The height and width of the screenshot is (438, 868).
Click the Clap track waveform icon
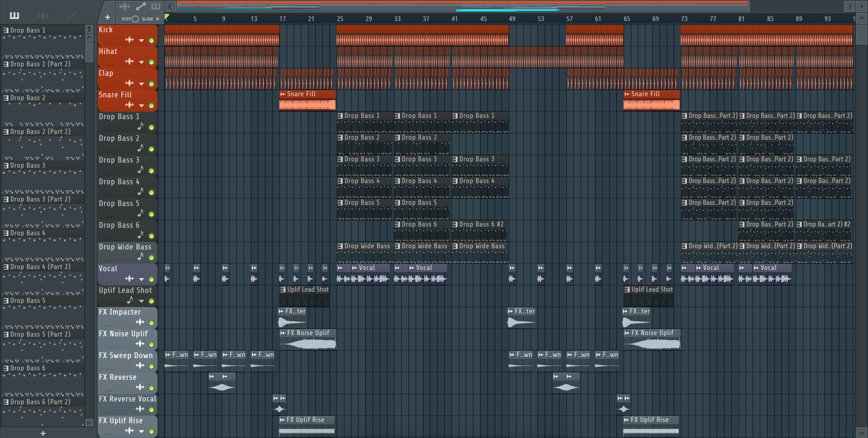click(x=129, y=83)
